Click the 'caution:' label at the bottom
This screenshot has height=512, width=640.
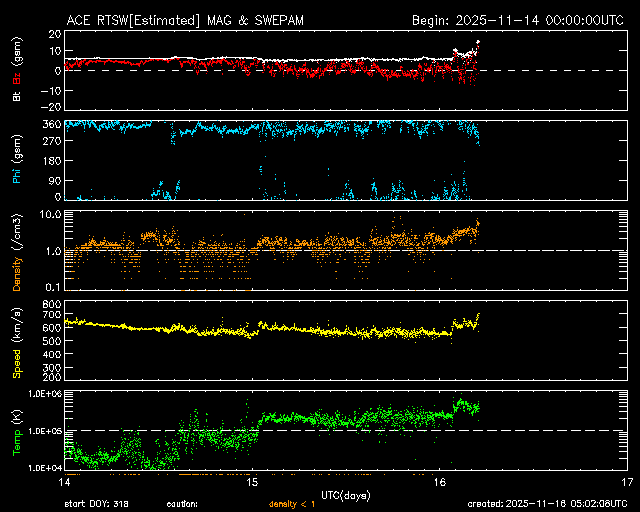182,505
